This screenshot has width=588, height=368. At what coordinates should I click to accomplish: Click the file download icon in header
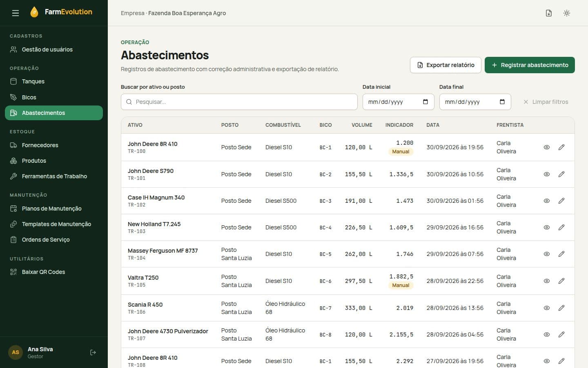pos(549,13)
